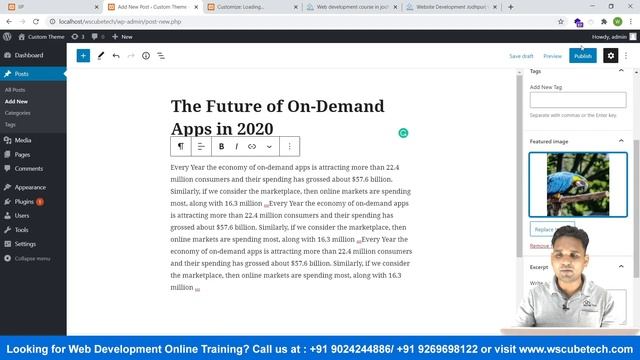Open the content details info icon
This screenshot has width=640, height=360.
tap(146, 56)
